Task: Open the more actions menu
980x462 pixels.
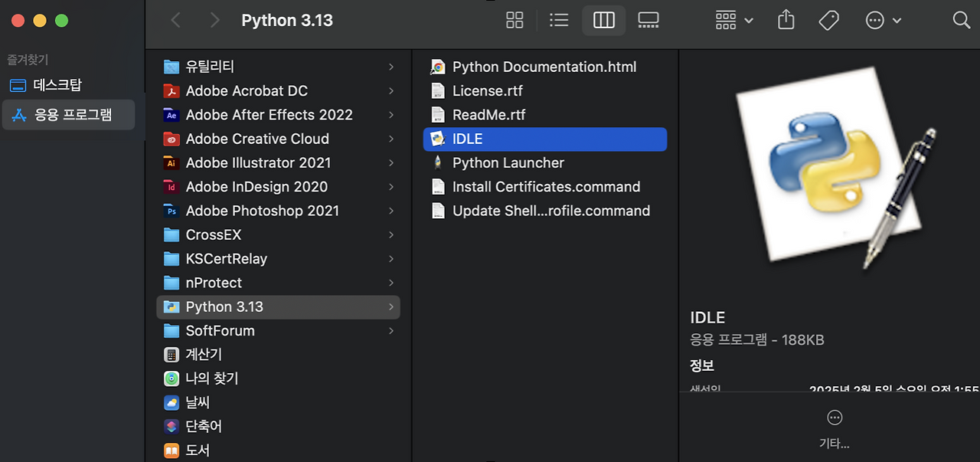Action: click(883, 21)
